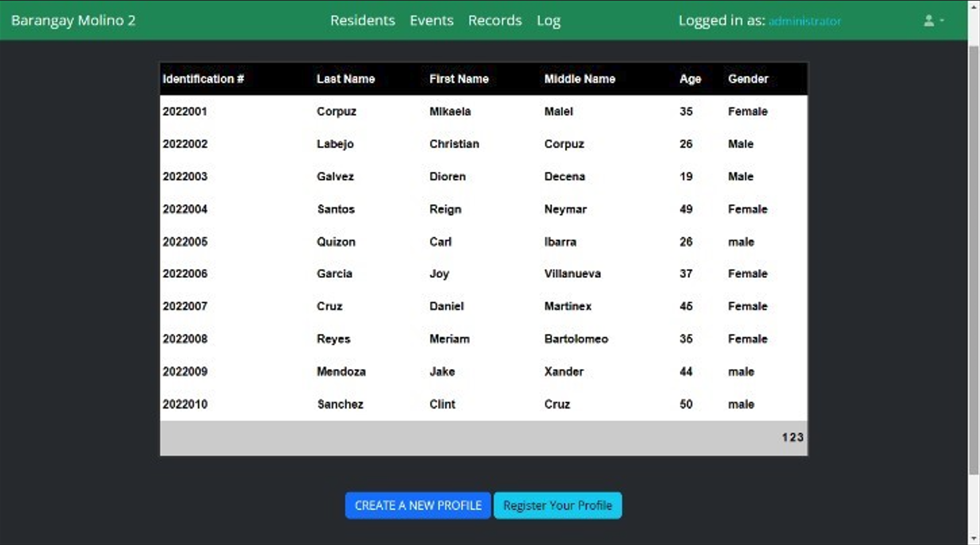Click the Age column header
Screen dimensions: 980x545
pyautogui.click(x=690, y=79)
